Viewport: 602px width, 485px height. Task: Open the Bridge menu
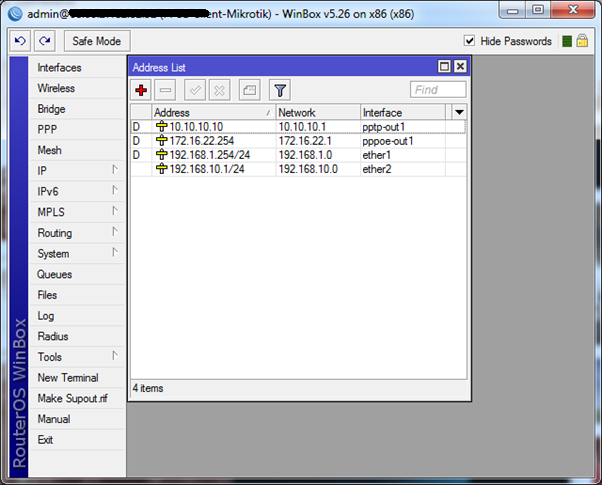[77, 109]
